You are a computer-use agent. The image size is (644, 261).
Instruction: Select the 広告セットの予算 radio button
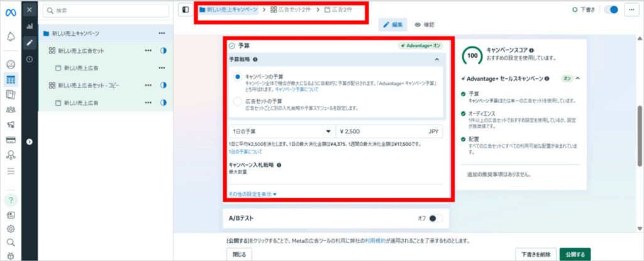pyautogui.click(x=237, y=101)
